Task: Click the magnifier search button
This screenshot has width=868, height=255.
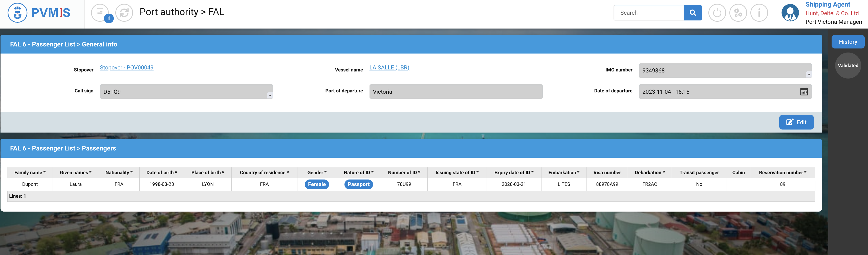Action: [x=692, y=13]
